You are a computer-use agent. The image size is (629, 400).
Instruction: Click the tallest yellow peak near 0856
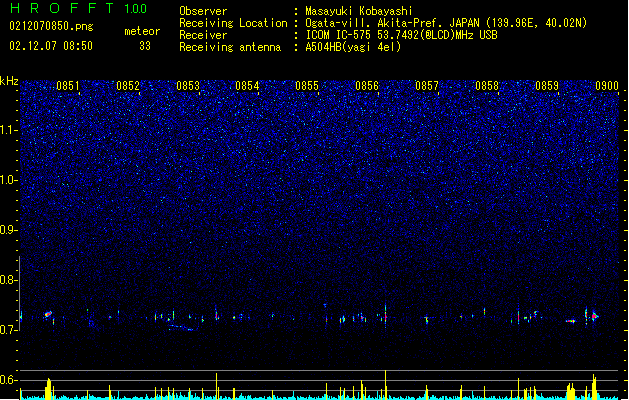tap(386, 385)
